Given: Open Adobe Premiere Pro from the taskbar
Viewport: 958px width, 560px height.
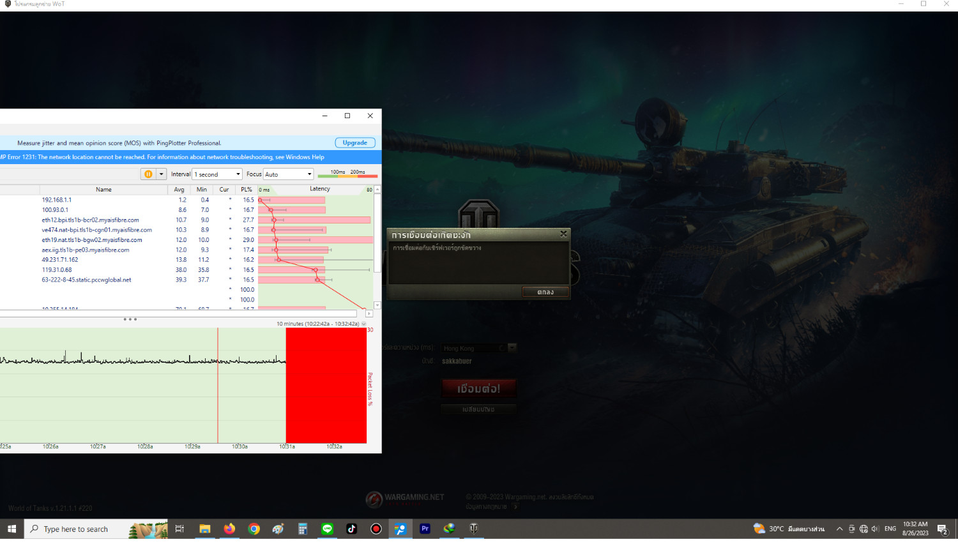Looking at the screenshot, I should tap(425, 529).
